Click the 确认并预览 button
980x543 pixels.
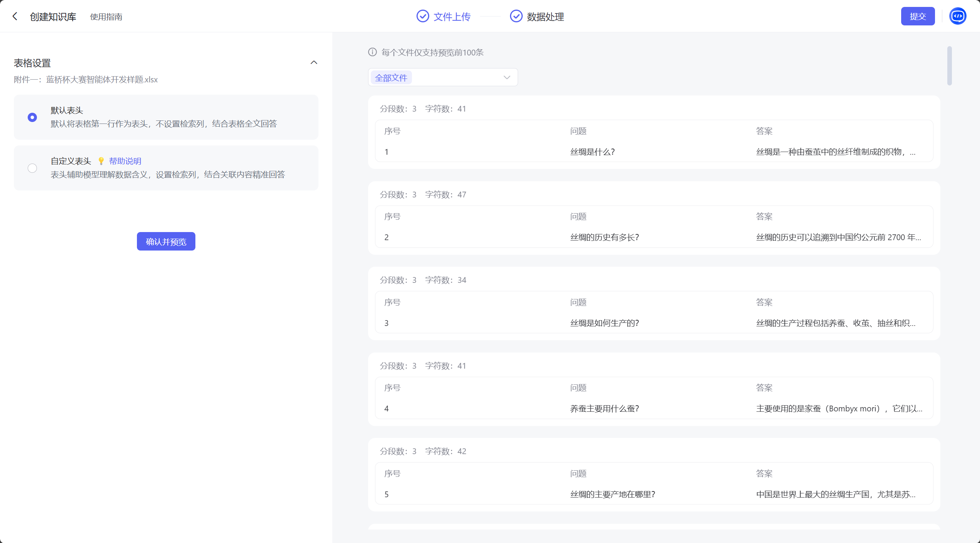tap(166, 241)
